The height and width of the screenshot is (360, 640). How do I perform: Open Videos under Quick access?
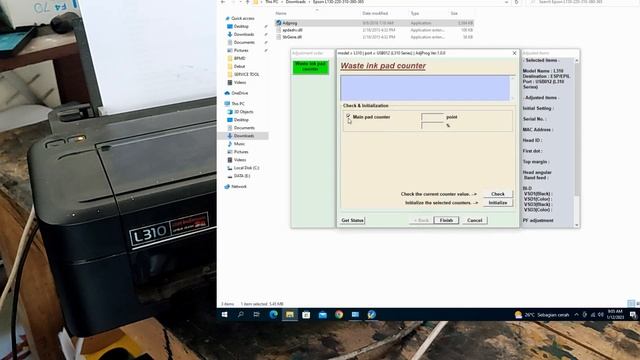240,82
